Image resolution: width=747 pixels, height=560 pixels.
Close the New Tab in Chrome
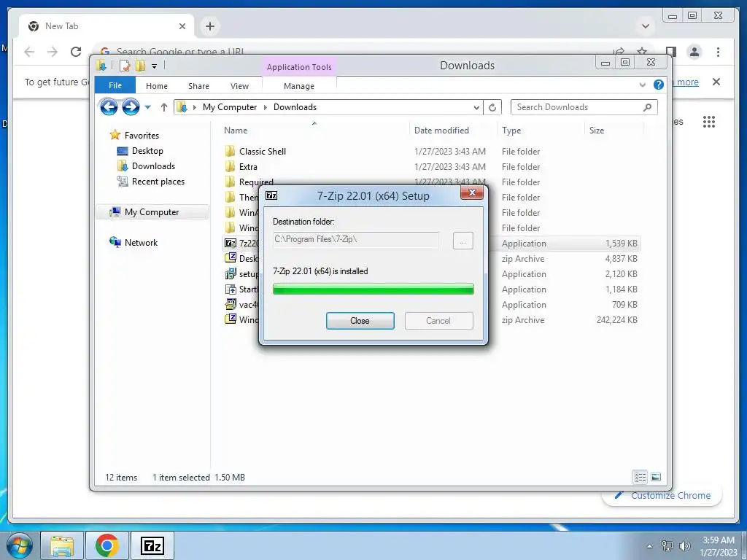[182, 26]
